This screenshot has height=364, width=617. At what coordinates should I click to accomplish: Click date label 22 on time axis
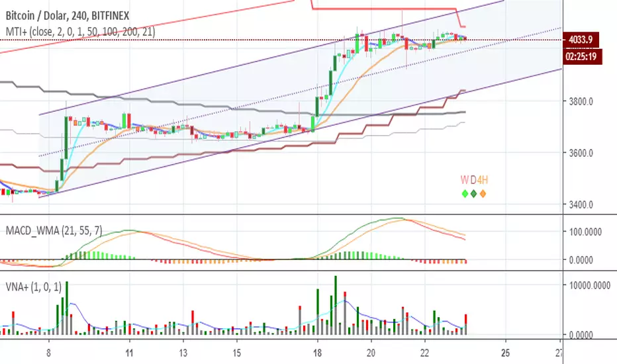point(424,353)
